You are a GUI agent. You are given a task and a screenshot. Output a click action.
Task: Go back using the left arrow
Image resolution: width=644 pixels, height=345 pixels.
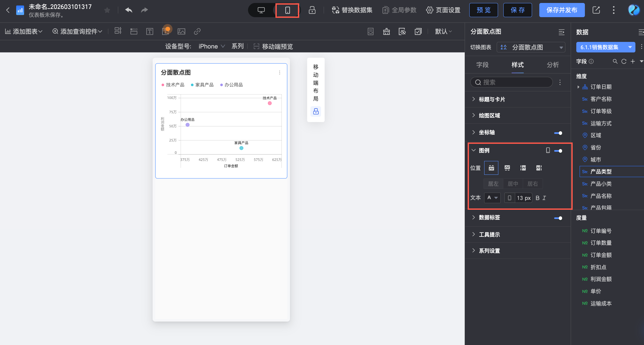pos(8,10)
